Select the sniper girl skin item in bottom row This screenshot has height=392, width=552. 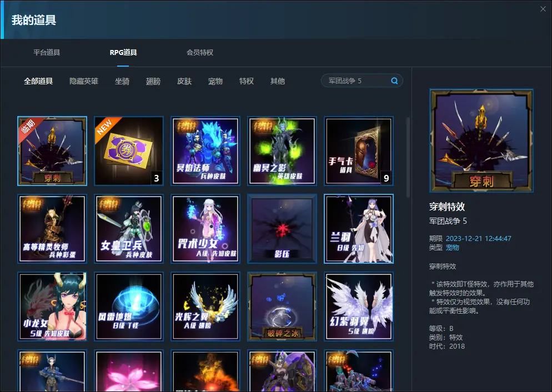coord(52,370)
